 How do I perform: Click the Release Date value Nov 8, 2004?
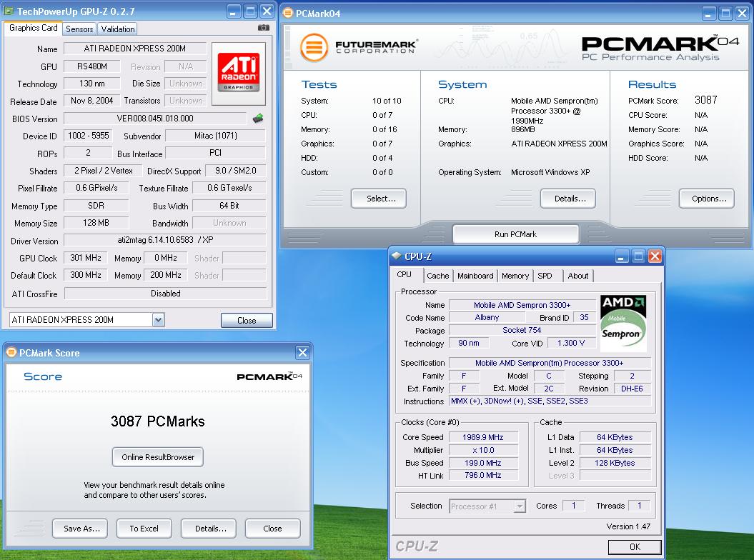92,101
